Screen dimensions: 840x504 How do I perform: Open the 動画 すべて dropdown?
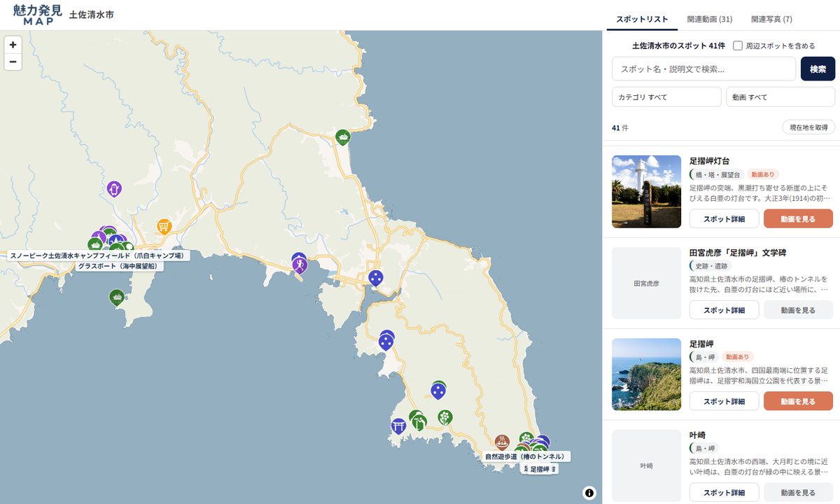tap(780, 97)
